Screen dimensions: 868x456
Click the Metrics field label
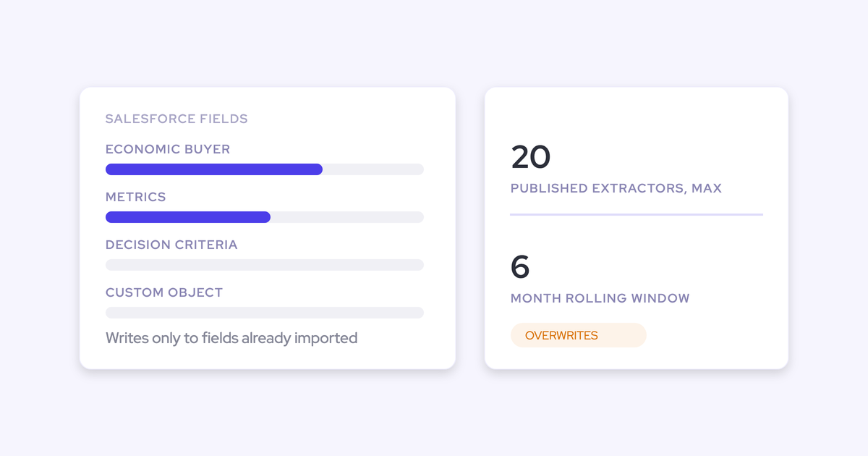[136, 197]
